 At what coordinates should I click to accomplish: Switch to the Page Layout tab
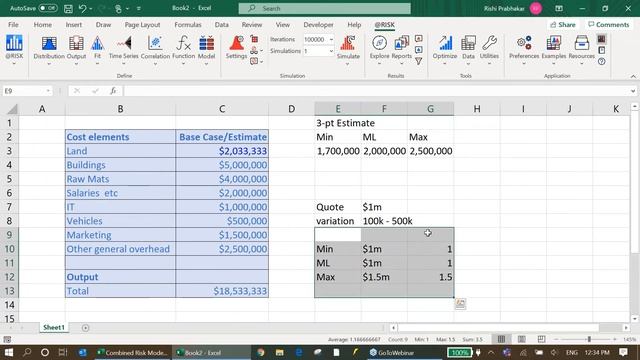pyautogui.click(x=142, y=24)
